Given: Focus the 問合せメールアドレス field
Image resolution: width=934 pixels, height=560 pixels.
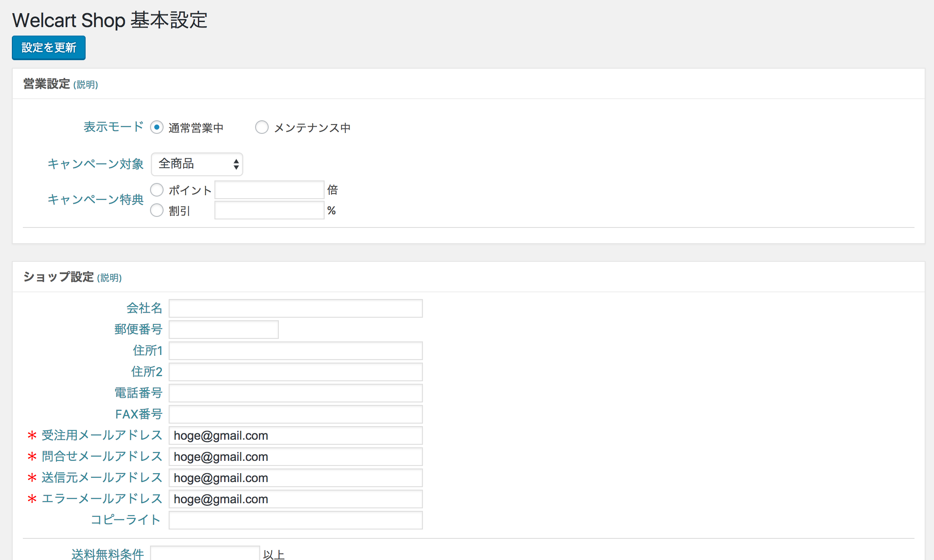Looking at the screenshot, I should point(296,457).
